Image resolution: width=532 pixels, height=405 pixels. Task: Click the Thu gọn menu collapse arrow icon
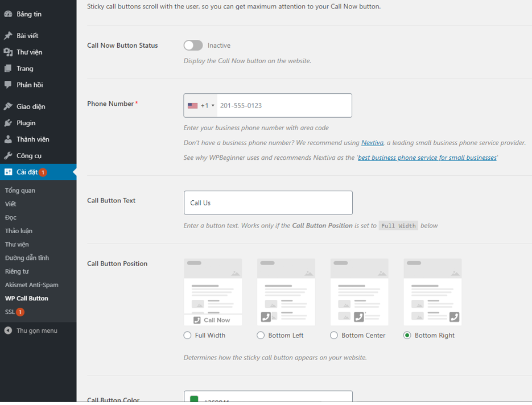[x=8, y=330]
